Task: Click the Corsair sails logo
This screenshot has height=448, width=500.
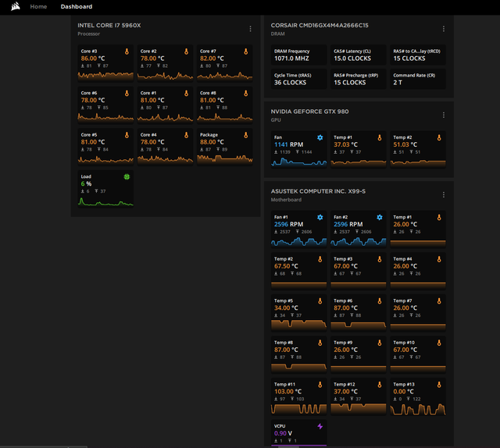Action: tap(16, 6)
